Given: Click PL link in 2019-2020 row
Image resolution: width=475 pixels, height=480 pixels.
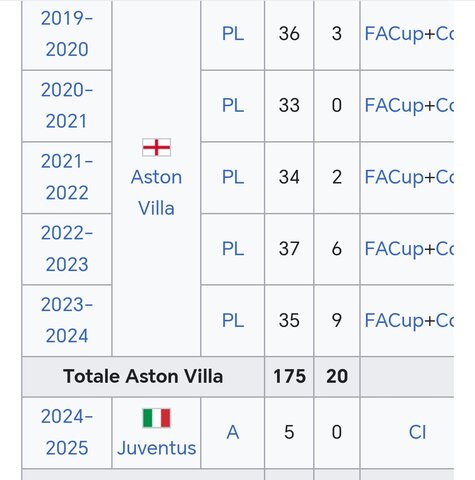Looking at the screenshot, I should pos(233,34).
